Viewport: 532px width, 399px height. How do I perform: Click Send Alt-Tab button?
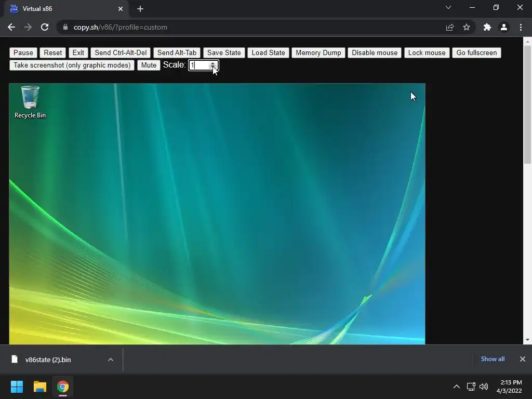click(x=177, y=52)
